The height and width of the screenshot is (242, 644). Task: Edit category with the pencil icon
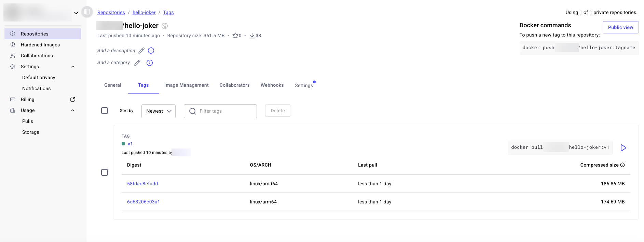coord(137,63)
